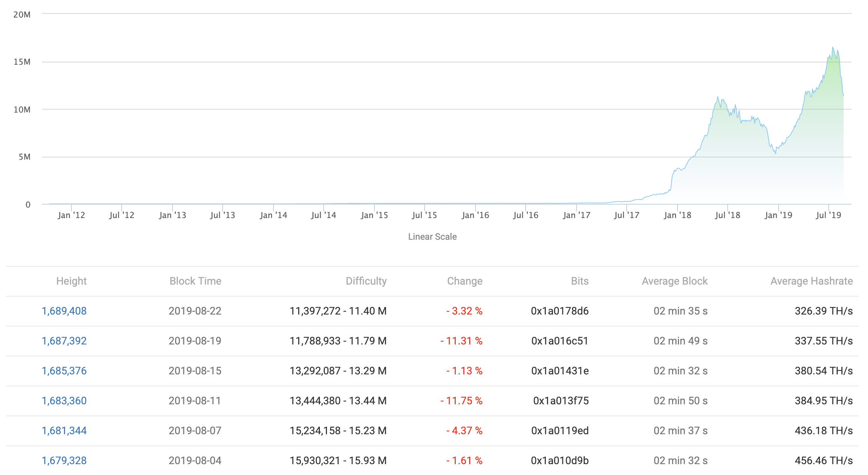Click the Jan '18 axis marker
868x475 pixels.
[677, 215]
